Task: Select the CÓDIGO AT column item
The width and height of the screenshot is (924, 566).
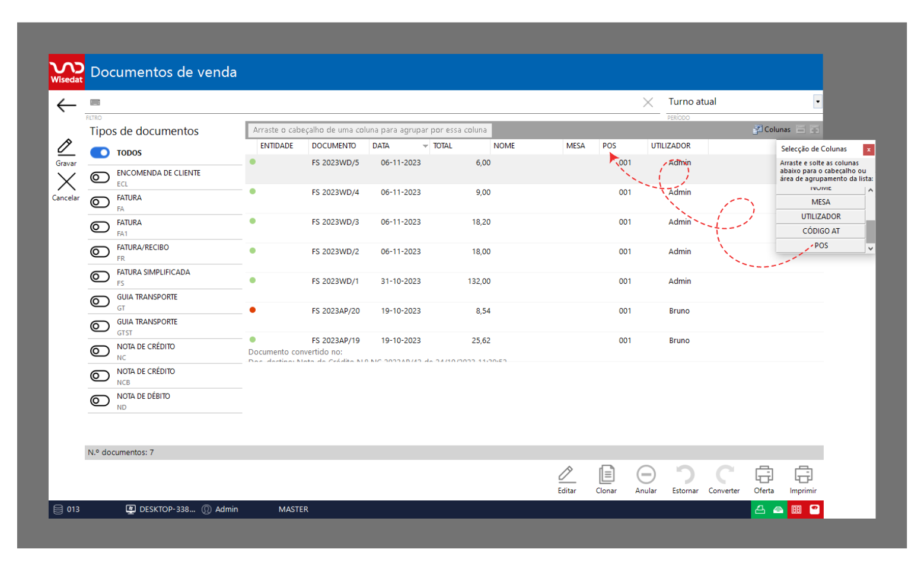Action: coord(820,231)
